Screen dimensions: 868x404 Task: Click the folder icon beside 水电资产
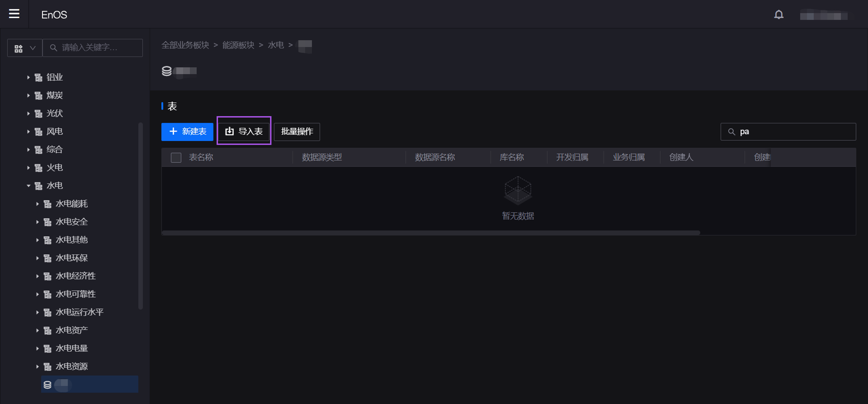pos(48,331)
